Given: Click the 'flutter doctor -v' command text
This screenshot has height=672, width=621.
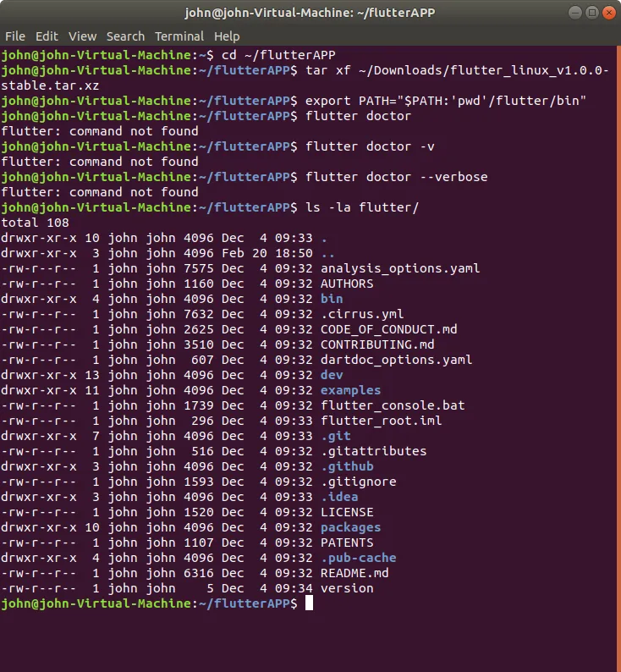Looking at the screenshot, I should [370, 146].
